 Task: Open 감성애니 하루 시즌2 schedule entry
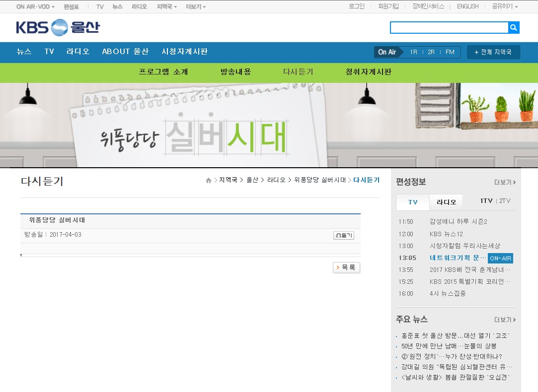(x=459, y=222)
